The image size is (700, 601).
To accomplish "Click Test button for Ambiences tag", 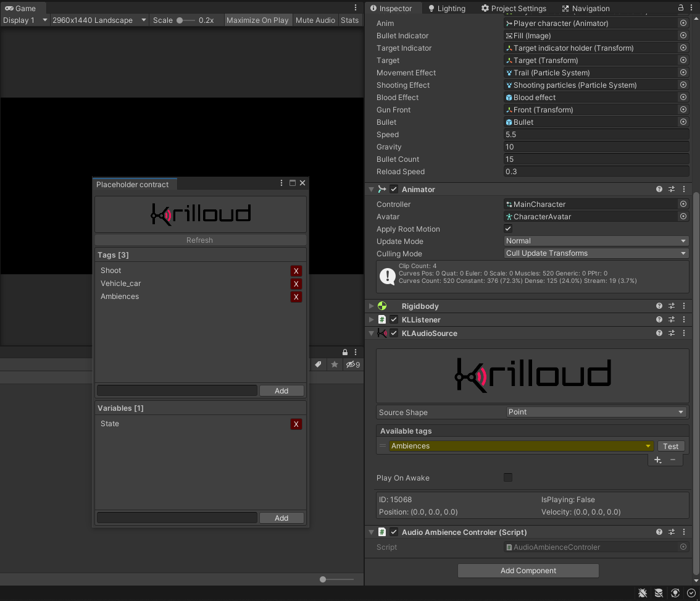I will (x=670, y=446).
